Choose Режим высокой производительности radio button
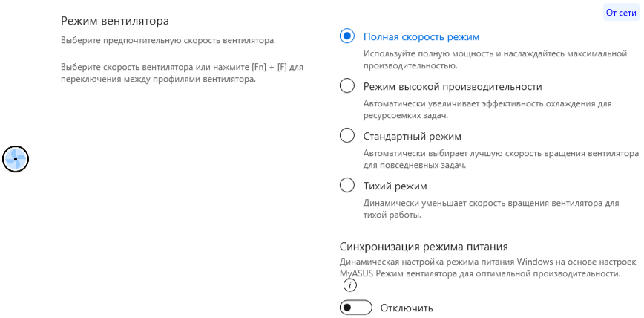The width and height of the screenshot is (644, 318). click(x=347, y=86)
